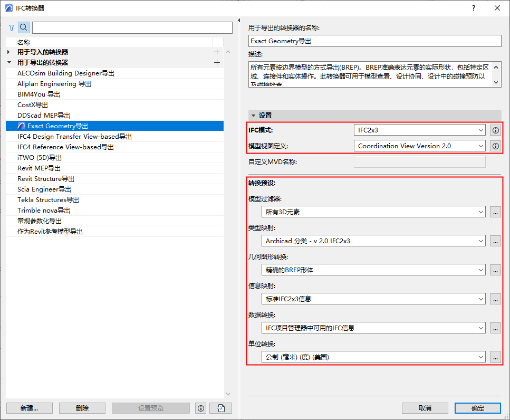Open settings via ... next to 类型映射
510x420 pixels.
(x=495, y=241)
